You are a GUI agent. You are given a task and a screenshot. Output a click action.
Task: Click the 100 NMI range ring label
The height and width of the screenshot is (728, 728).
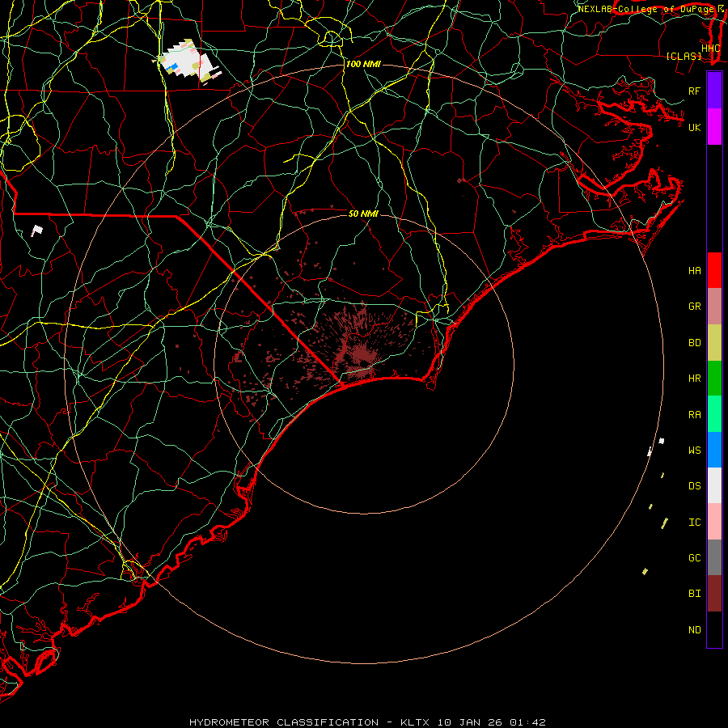click(x=363, y=64)
